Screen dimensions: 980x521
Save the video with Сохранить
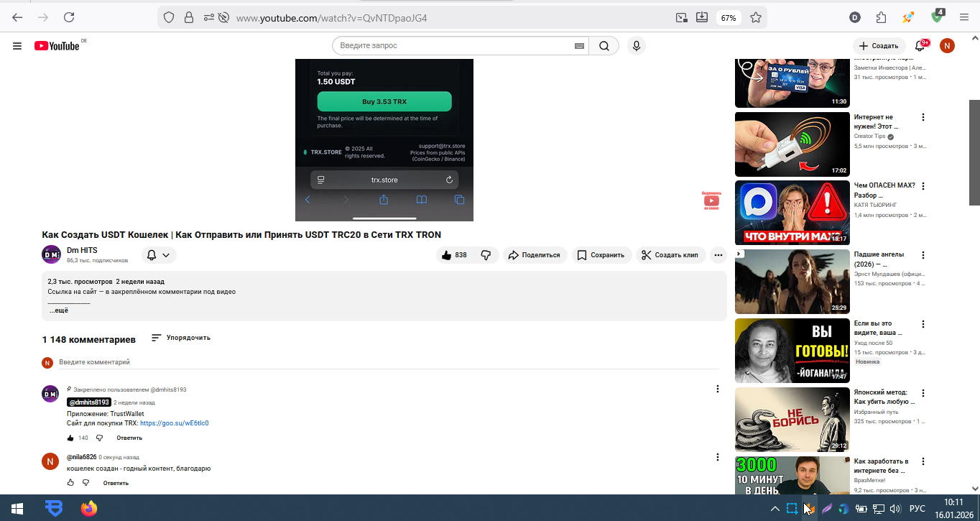601,255
